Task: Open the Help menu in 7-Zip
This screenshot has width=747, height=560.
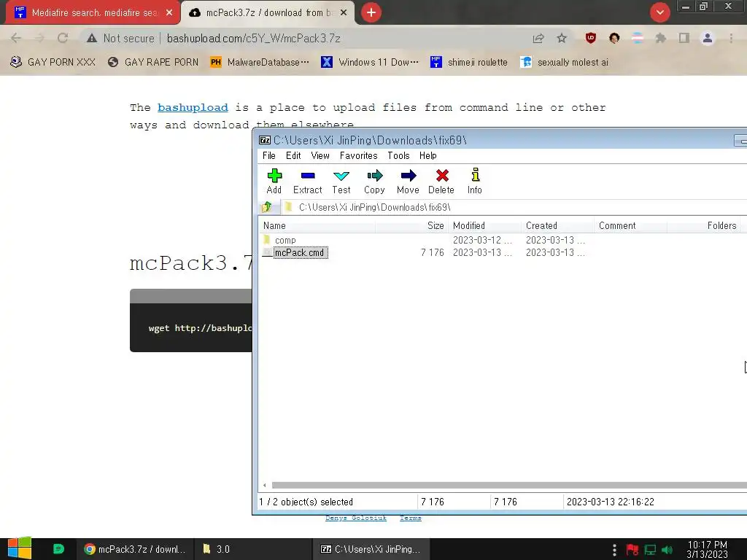Action: coord(427,156)
